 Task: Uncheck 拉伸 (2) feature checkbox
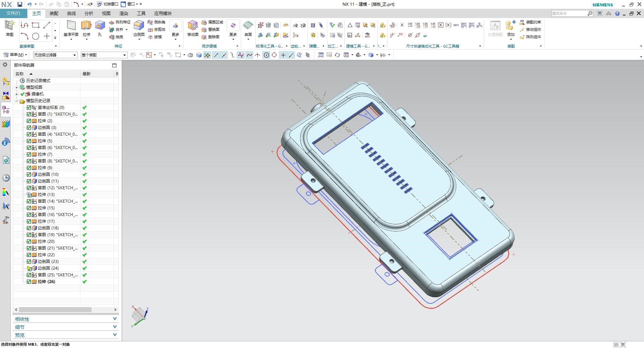pos(29,121)
